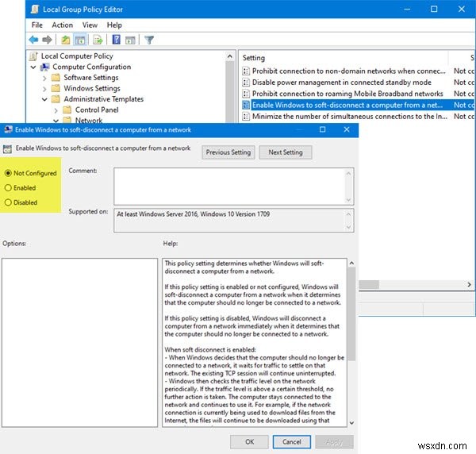
Task: Click the Previous Setting button
Action: pos(228,152)
